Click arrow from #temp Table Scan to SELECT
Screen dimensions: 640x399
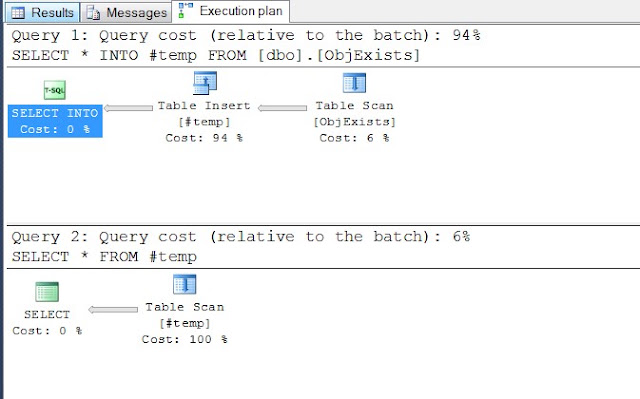pyautogui.click(x=113, y=310)
